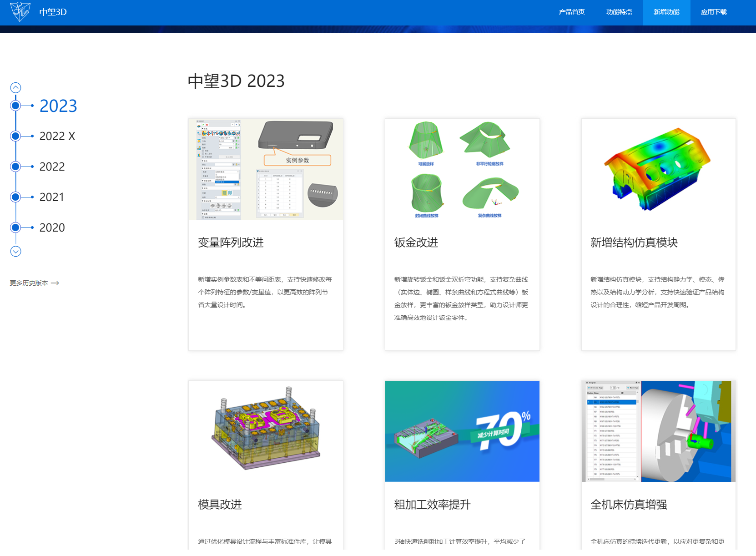The height and width of the screenshot is (556, 756).
Task: Select the 2022 timeline node dot
Action: (15, 166)
